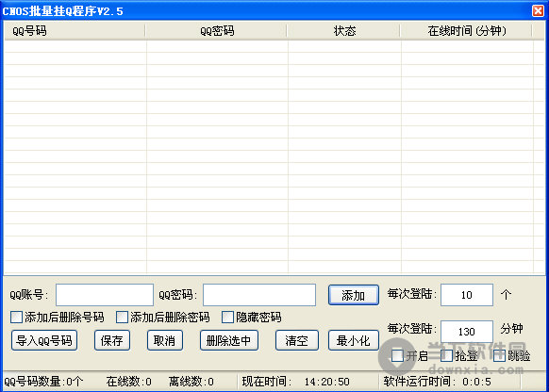Close the CMOS批量挂Q程序 window
Screen dimensions: 549x392
tap(538, 11)
